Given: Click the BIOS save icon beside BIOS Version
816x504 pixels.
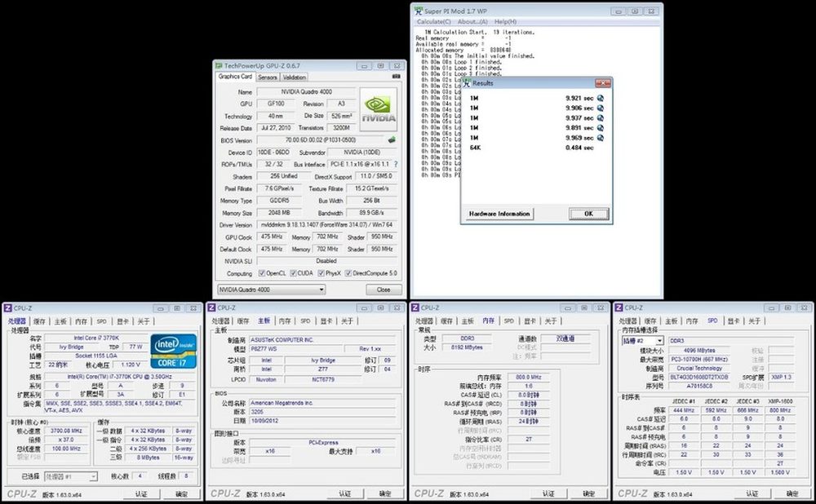Looking at the screenshot, I should [x=392, y=140].
